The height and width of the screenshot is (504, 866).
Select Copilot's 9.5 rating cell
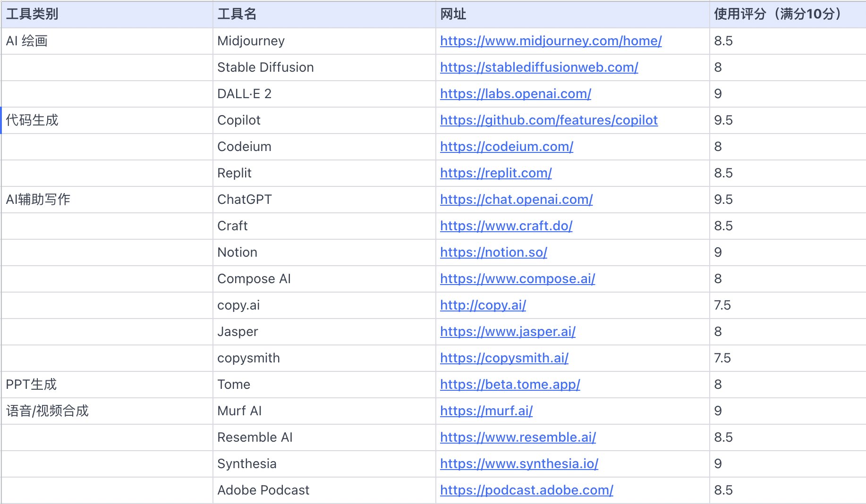tap(787, 120)
